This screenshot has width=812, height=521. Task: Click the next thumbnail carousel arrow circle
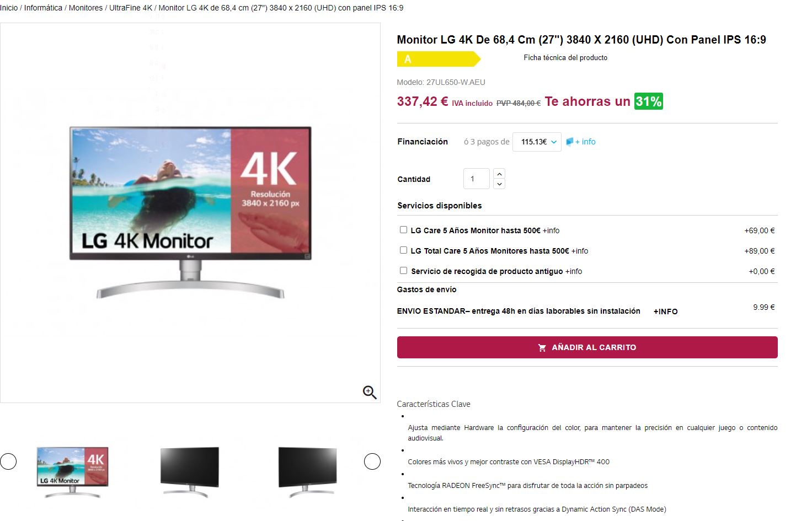372,461
